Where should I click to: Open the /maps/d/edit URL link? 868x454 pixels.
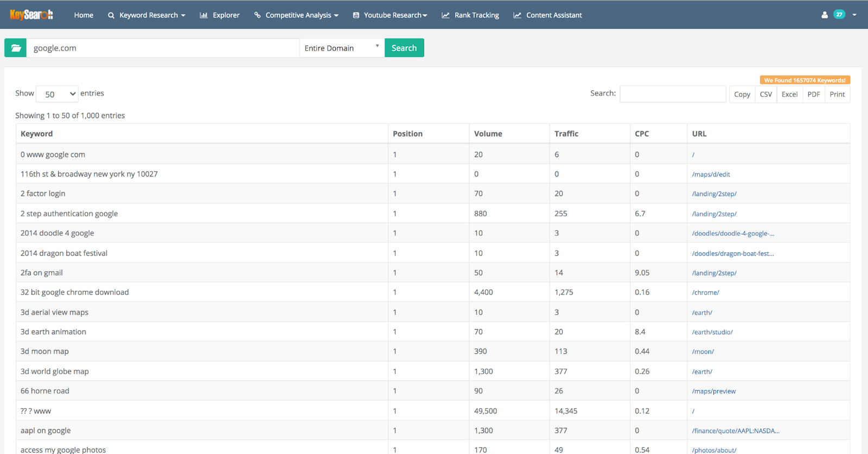pyautogui.click(x=711, y=175)
